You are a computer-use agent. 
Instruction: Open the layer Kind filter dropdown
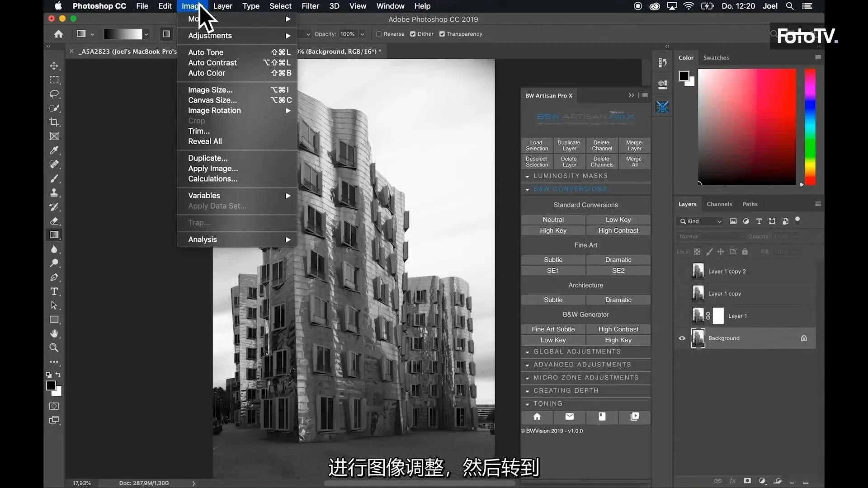click(700, 221)
